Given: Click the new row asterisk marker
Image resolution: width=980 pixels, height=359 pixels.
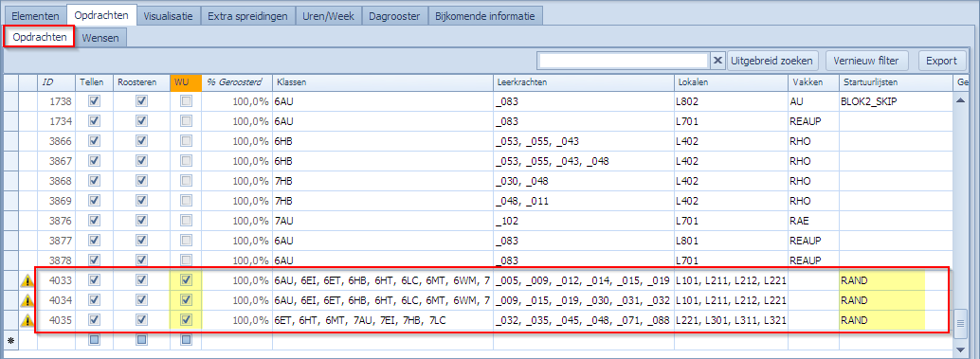Looking at the screenshot, I should 10,341.
